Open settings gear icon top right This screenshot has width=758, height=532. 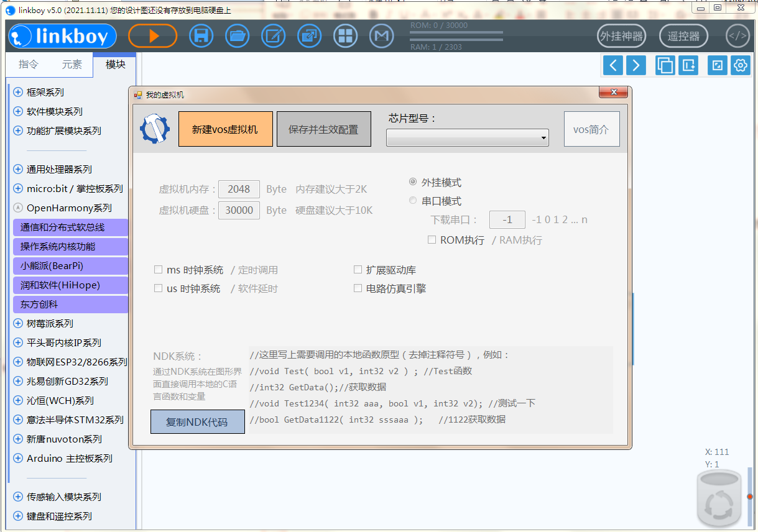(x=740, y=65)
